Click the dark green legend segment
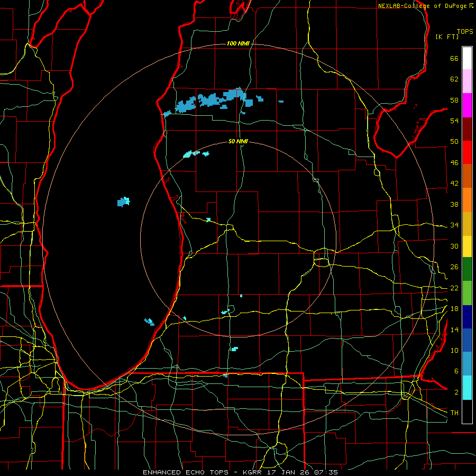476x476 pixels. [x=467, y=269]
